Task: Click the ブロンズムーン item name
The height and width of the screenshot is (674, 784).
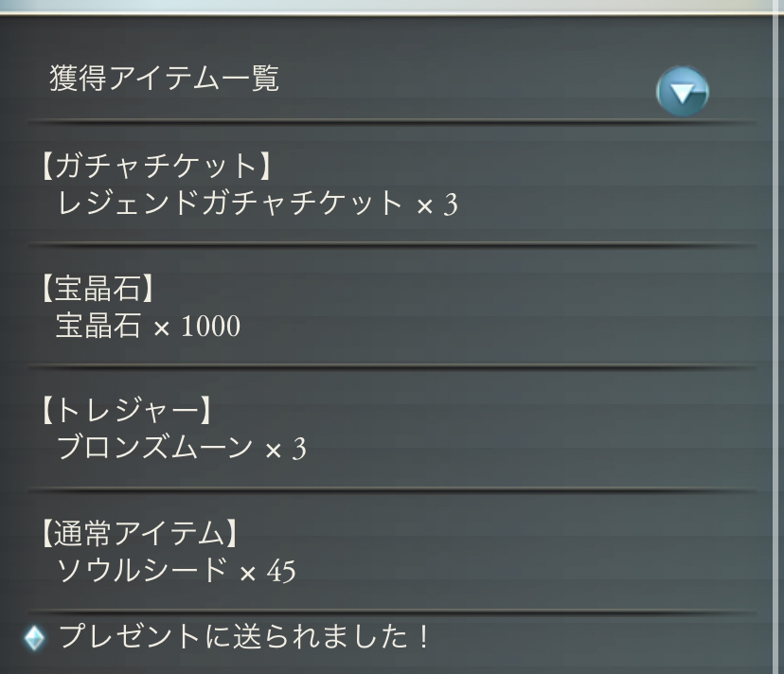Action: [x=153, y=449]
